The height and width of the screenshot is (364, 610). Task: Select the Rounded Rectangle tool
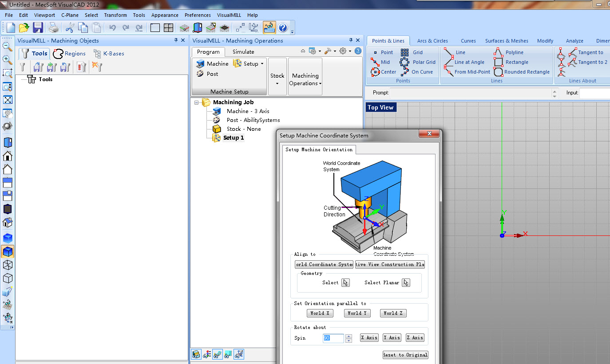pyautogui.click(x=521, y=72)
